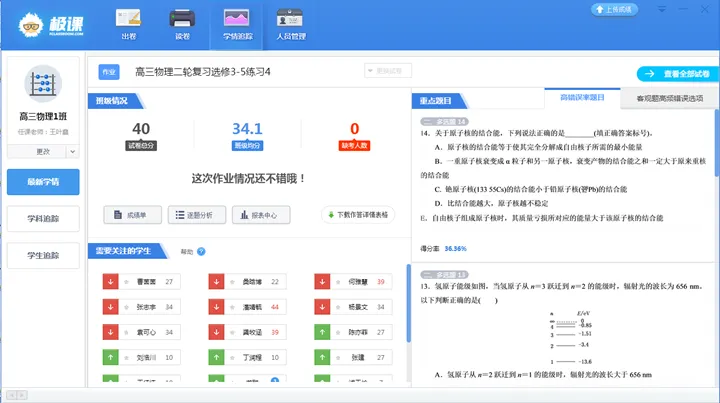Click the title 高三物理二轮复习选修3-5练习4

202,72
